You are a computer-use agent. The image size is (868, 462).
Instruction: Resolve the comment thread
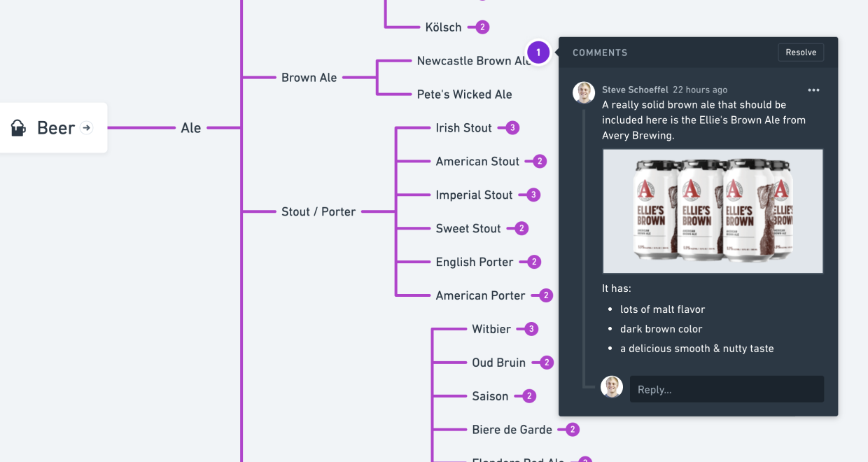pyautogui.click(x=801, y=52)
